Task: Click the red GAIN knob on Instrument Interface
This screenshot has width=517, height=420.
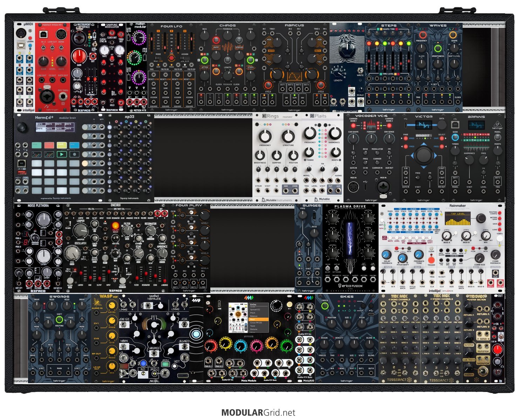Action: 79,56
